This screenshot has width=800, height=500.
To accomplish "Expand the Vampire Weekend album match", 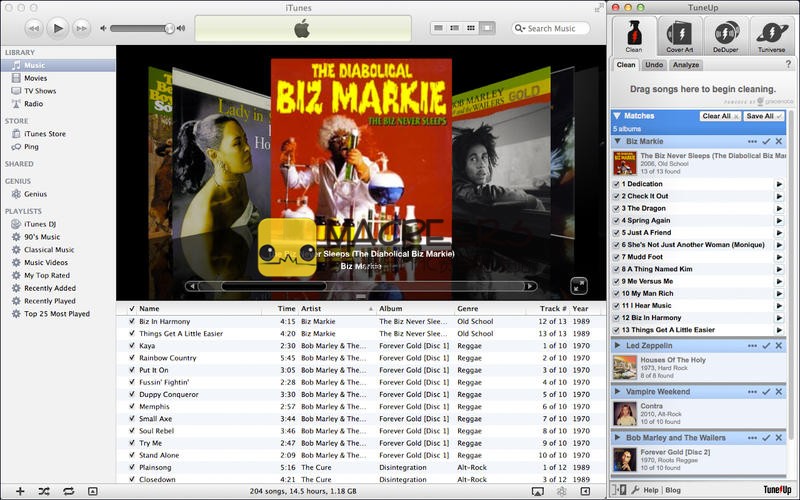I will tap(617, 392).
